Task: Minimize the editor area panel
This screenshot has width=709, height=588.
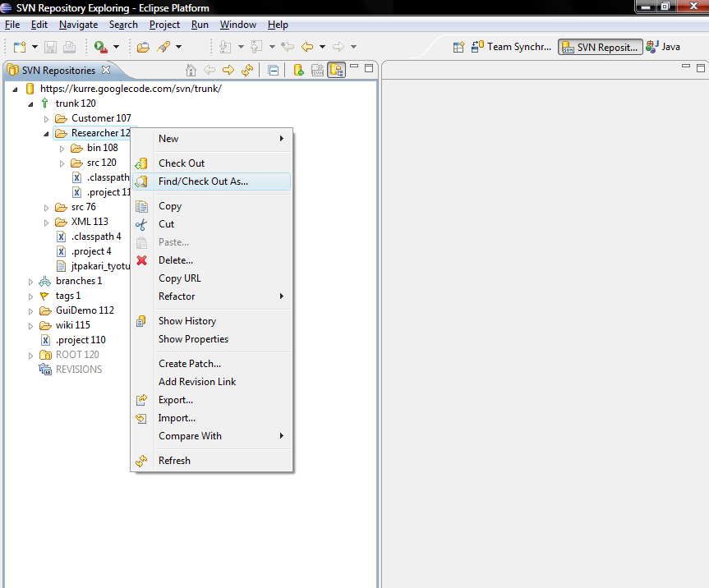Action: [686, 67]
